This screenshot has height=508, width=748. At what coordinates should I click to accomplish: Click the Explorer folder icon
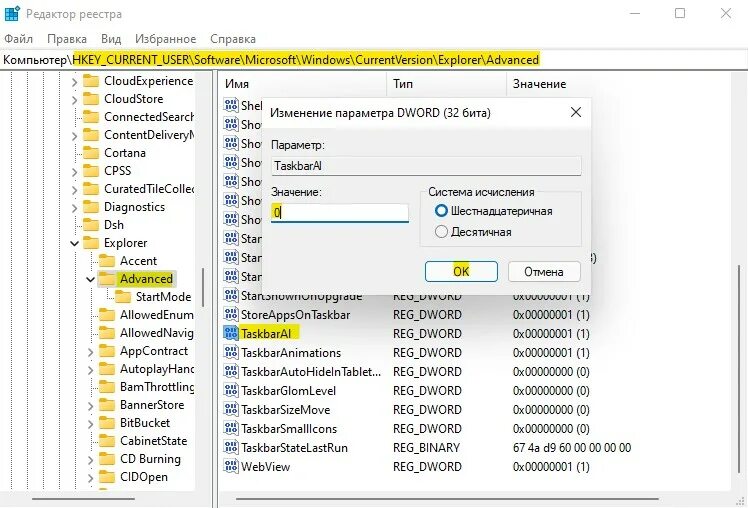click(91, 243)
